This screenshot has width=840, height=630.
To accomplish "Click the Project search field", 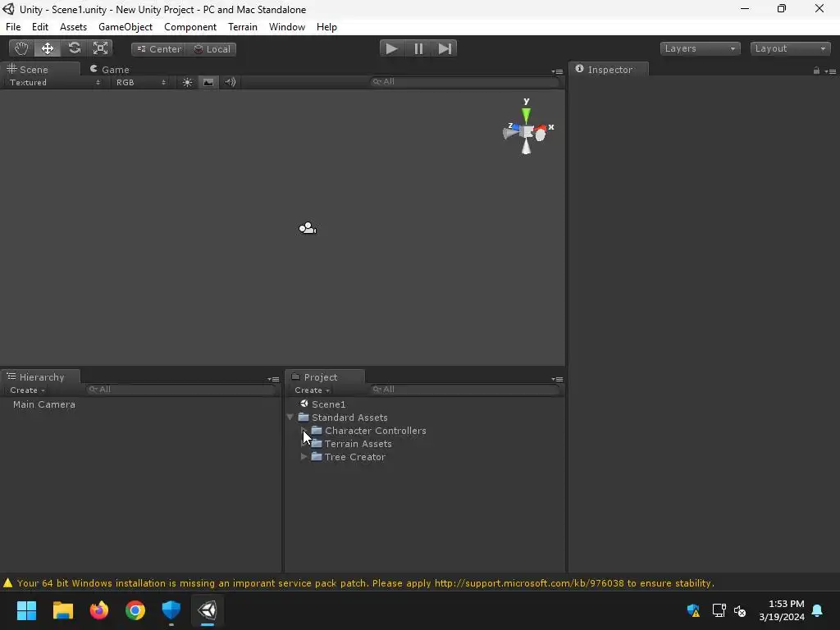I will tap(464, 390).
